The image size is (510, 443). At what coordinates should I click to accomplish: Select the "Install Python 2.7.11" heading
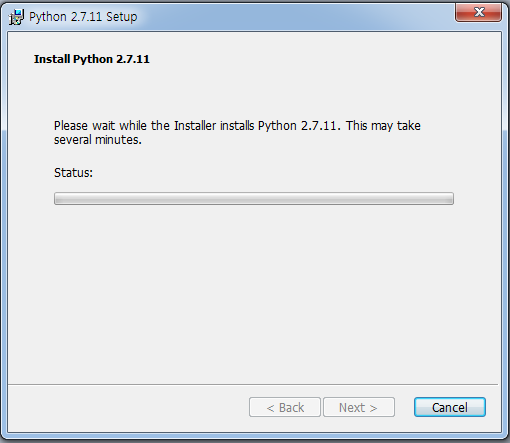pos(92,59)
